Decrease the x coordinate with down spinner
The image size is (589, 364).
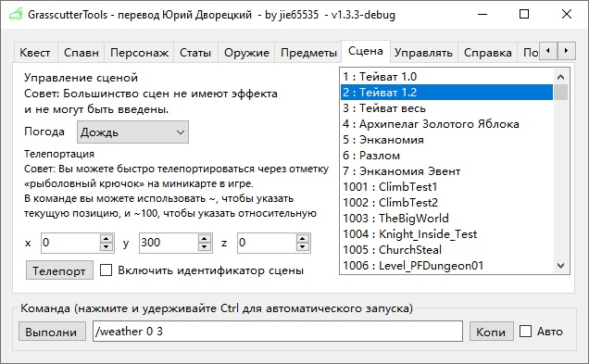click(107, 246)
